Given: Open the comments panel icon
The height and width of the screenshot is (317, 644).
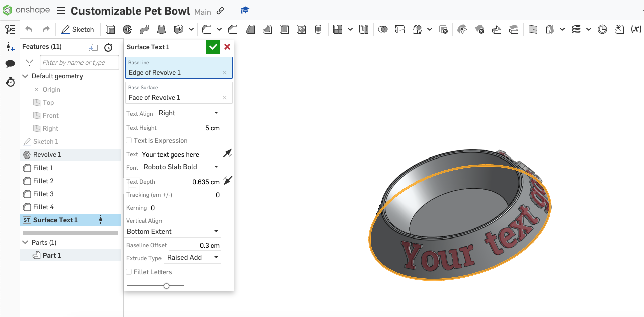Looking at the screenshot, I should (x=10, y=64).
